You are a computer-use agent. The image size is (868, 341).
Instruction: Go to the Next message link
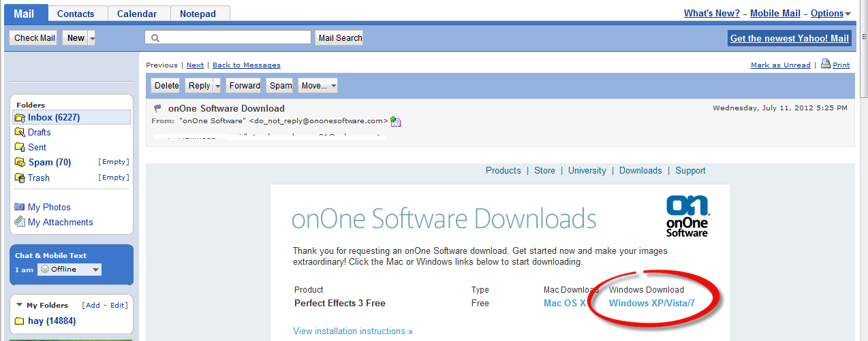(195, 65)
